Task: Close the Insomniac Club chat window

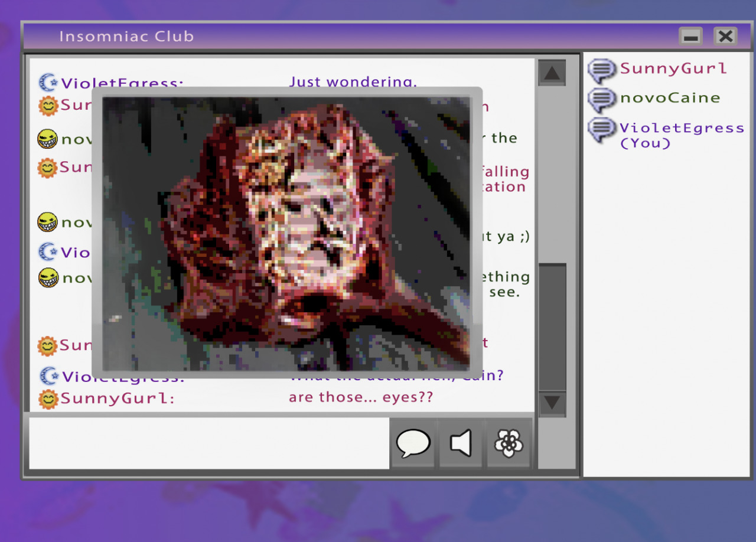Action: 725,37
